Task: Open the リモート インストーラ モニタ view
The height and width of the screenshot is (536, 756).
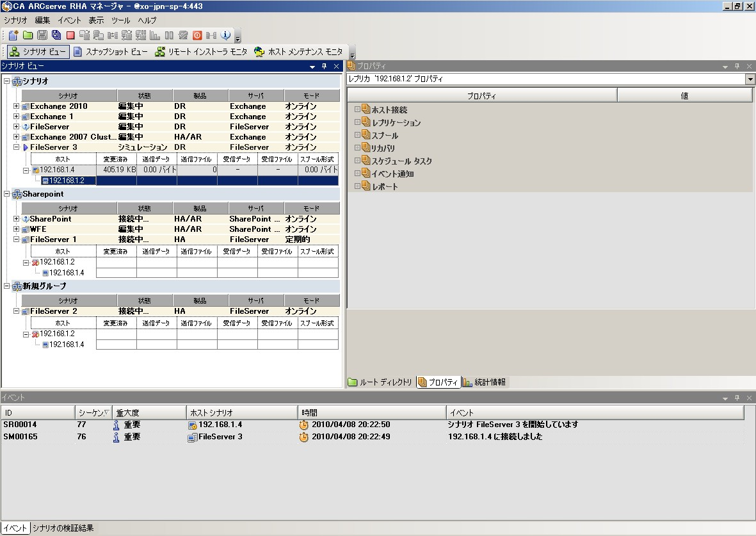Action: [x=201, y=52]
